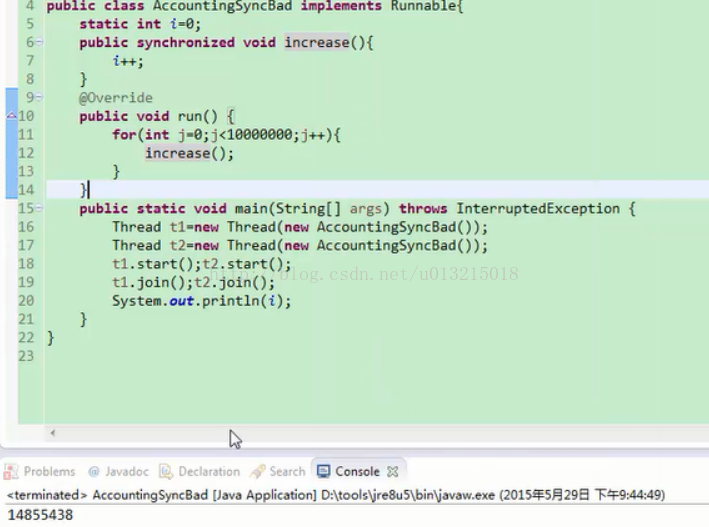Click the horizontal scrollbar left arrow
The width and height of the screenshot is (709, 527).
53,433
